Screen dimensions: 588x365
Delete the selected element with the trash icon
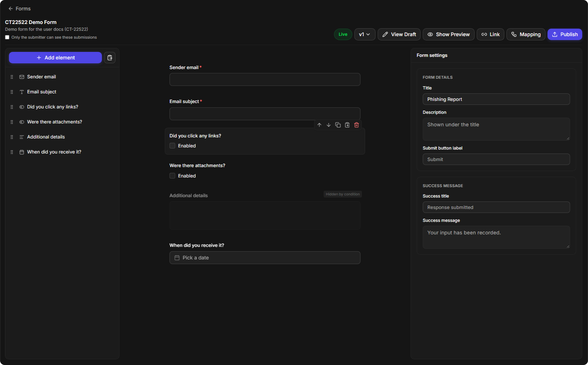(x=357, y=125)
